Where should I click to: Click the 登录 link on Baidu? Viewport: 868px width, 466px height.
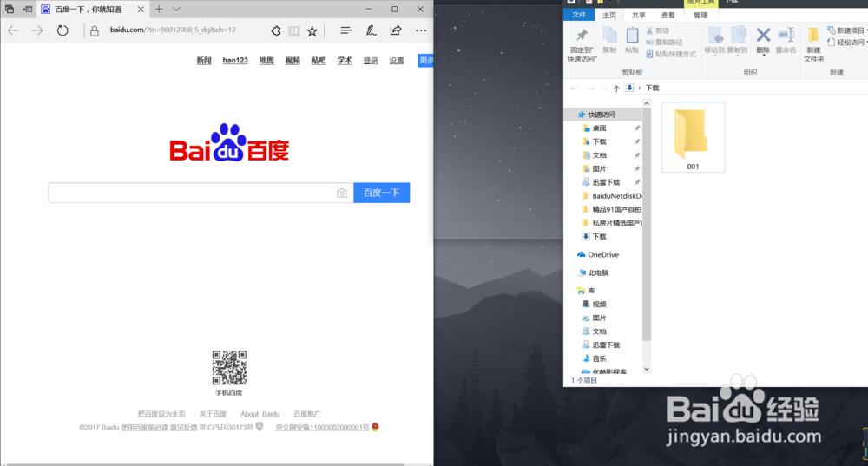pyautogui.click(x=371, y=61)
